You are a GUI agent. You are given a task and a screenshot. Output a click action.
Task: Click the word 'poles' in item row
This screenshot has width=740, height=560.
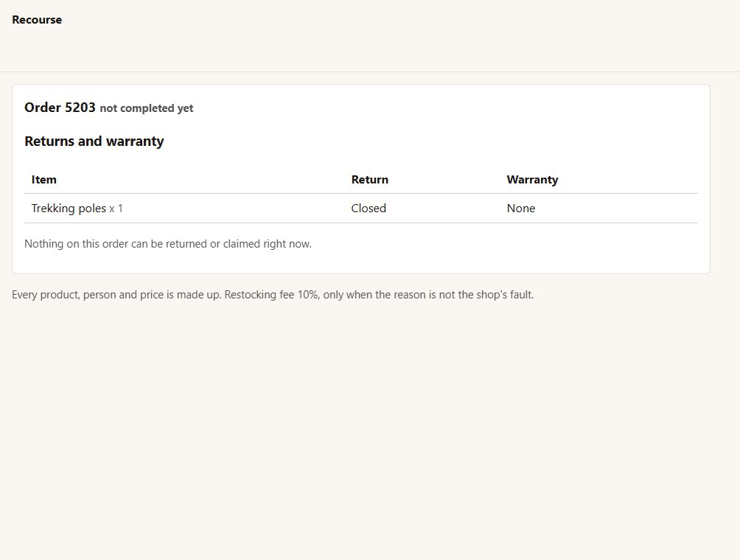click(x=92, y=209)
